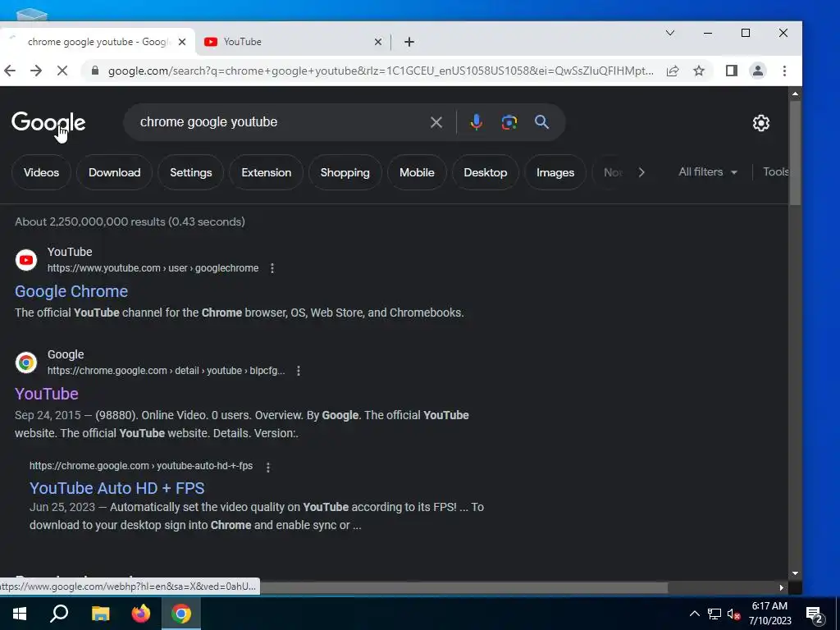This screenshot has width=840, height=630.
Task: Open the Chrome side panel
Action: click(x=731, y=71)
